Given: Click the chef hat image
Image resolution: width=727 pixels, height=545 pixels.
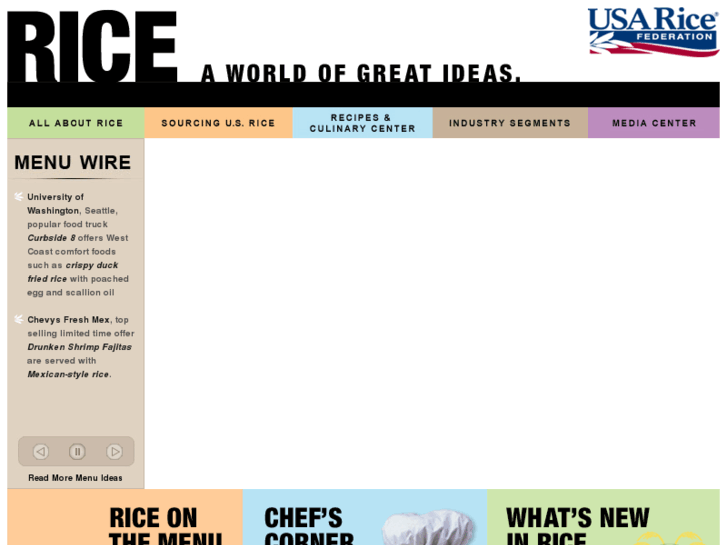Looking at the screenshot, I should (429, 527).
